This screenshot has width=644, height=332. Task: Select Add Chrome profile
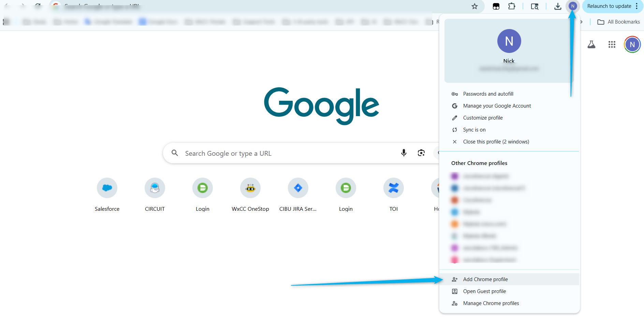485,279
